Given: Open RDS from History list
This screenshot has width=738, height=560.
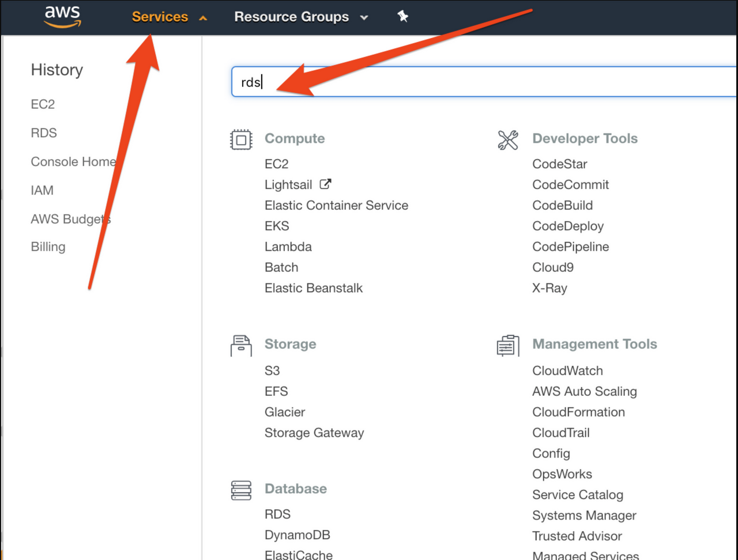Looking at the screenshot, I should (44, 133).
